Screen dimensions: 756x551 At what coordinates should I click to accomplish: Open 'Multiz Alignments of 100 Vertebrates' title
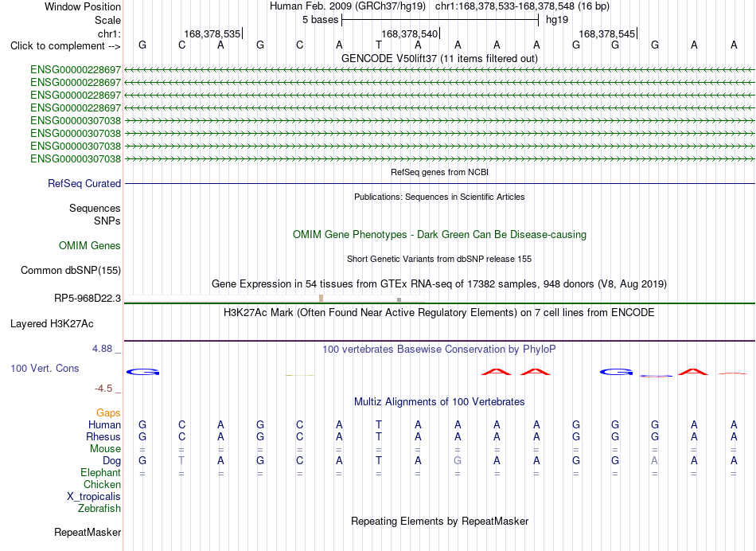tap(439, 402)
